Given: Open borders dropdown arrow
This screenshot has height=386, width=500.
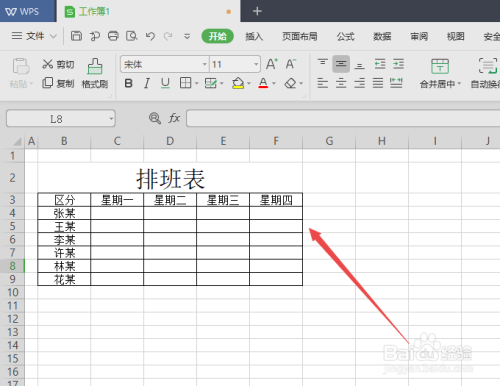Looking at the screenshot, I should coord(196,83).
